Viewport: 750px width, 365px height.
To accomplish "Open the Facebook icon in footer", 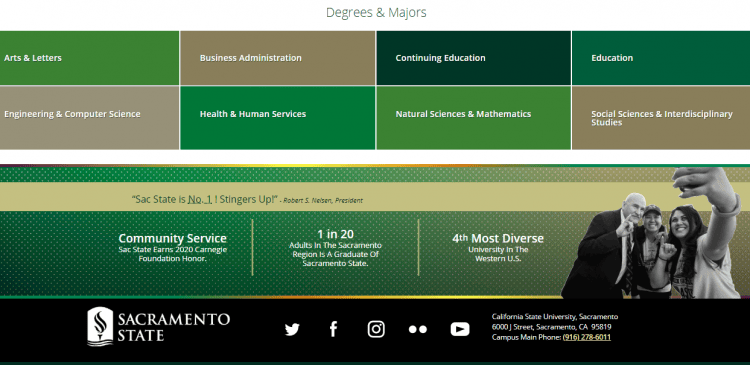I will click(x=333, y=329).
